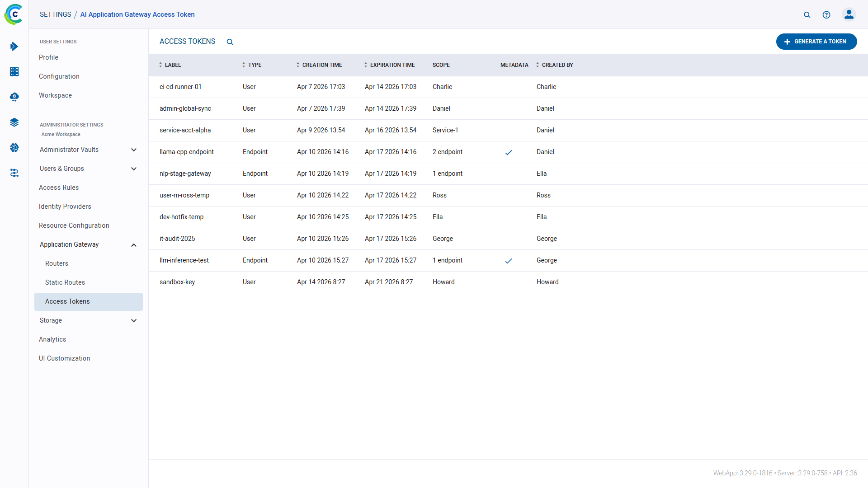Open Configuration settings
Screen dimensions: 868x488
[x=59, y=76]
